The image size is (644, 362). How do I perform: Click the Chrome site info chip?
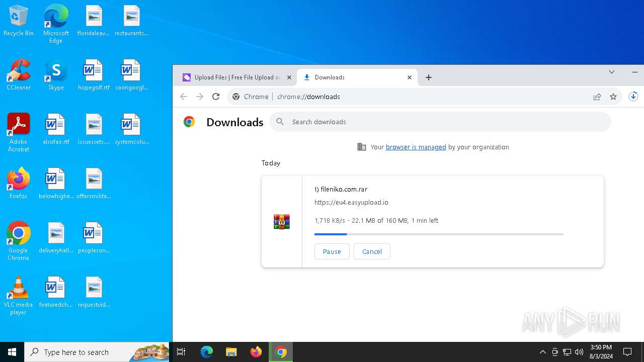[x=251, y=97]
